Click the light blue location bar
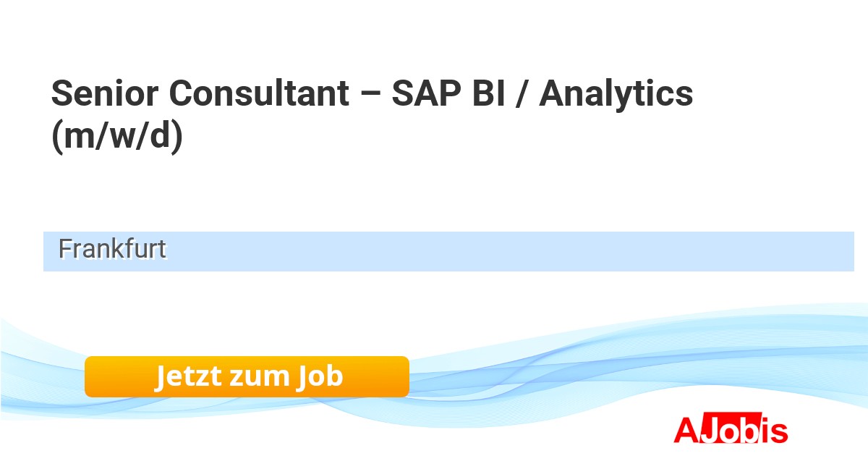The height and width of the screenshot is (456, 868). tap(506, 251)
